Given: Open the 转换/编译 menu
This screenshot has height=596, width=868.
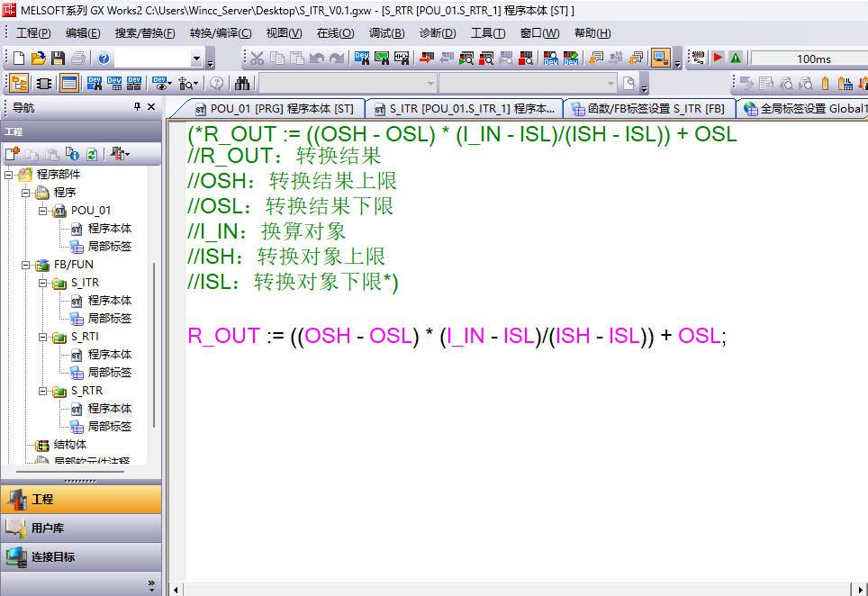Looking at the screenshot, I should (x=220, y=33).
